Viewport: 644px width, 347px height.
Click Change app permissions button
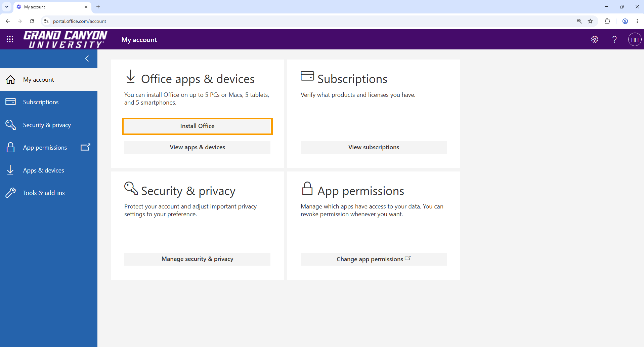tap(374, 259)
